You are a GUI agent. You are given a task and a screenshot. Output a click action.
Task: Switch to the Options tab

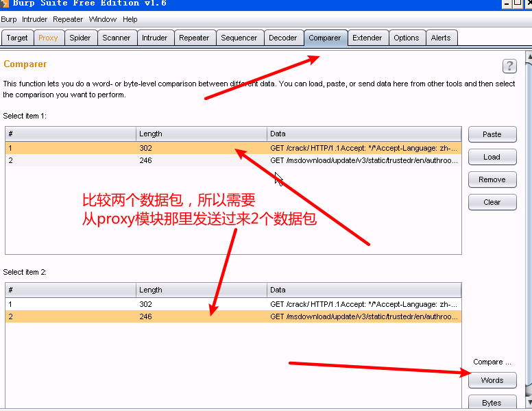407,38
